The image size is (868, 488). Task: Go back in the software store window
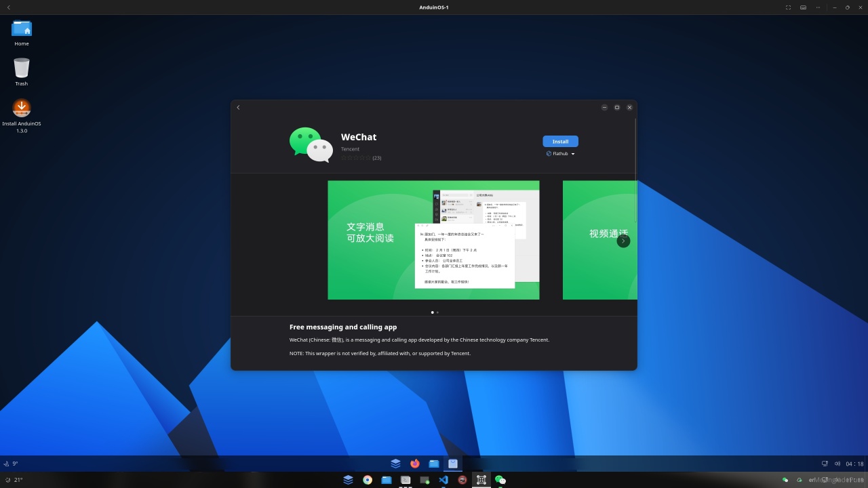238,107
